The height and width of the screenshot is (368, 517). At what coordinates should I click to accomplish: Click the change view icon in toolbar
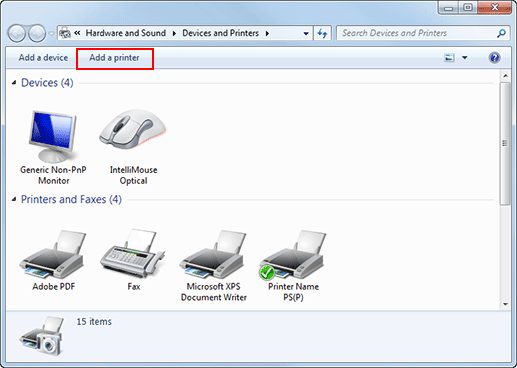point(449,58)
